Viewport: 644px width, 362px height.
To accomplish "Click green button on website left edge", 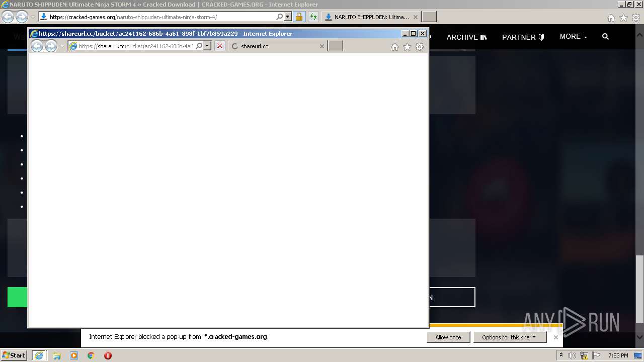I will click(x=17, y=297).
